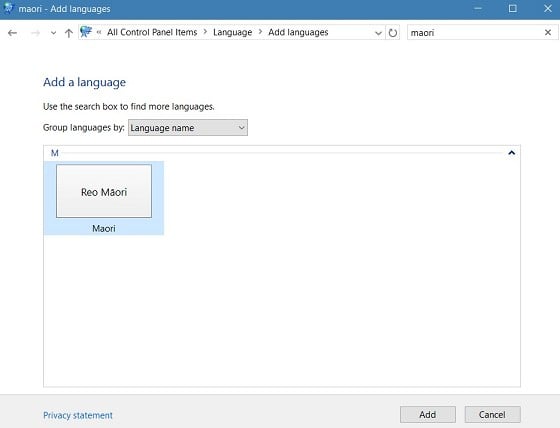Screen dimensions: 560x428
Task: Expand the address bar history dropdown
Action: click(x=378, y=33)
